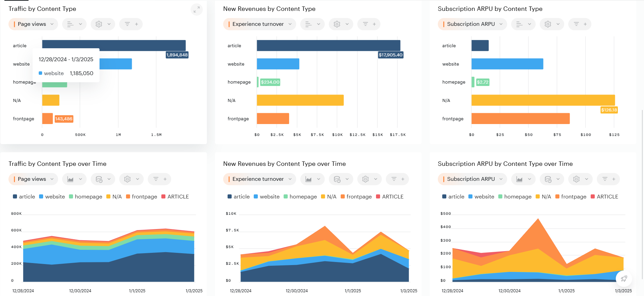Screen dimensions: 644x296
Task: Click the N/A bar in Subscription ARPU chart
Action: (543, 100)
